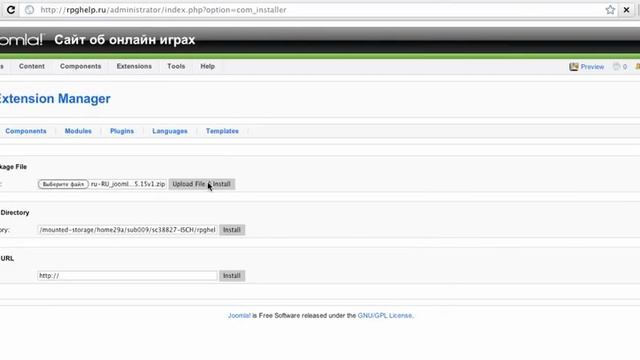The width and height of the screenshot is (640, 360).
Task: Switch to the Languages tab
Action: [x=170, y=131]
